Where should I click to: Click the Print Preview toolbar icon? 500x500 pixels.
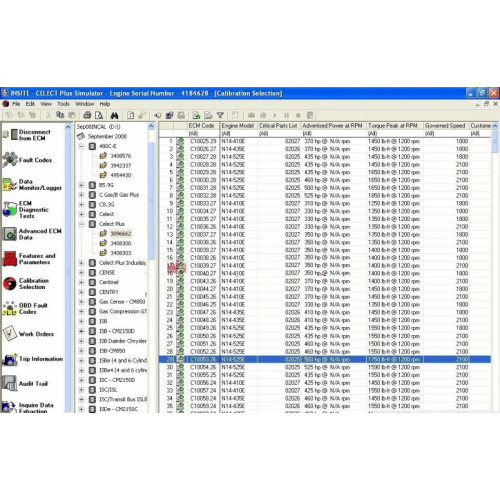pyautogui.click(x=99, y=115)
